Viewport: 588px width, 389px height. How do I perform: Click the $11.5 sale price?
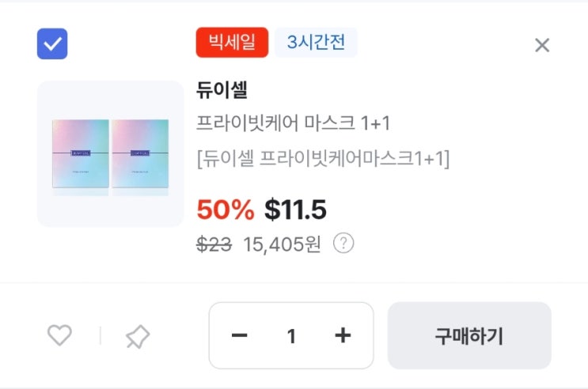click(x=295, y=210)
